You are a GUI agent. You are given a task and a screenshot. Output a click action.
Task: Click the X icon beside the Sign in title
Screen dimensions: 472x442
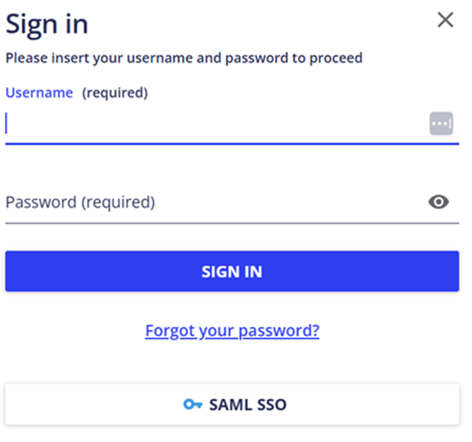(445, 20)
